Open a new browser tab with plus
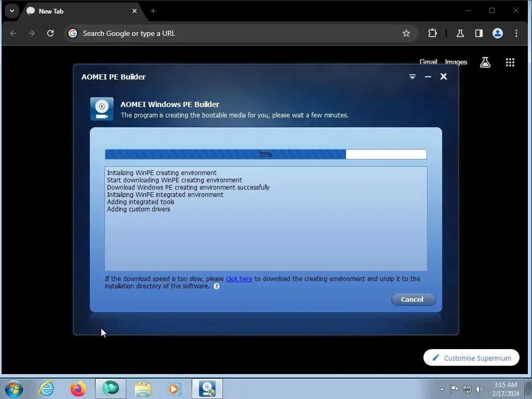The height and width of the screenshot is (399, 532). (153, 11)
